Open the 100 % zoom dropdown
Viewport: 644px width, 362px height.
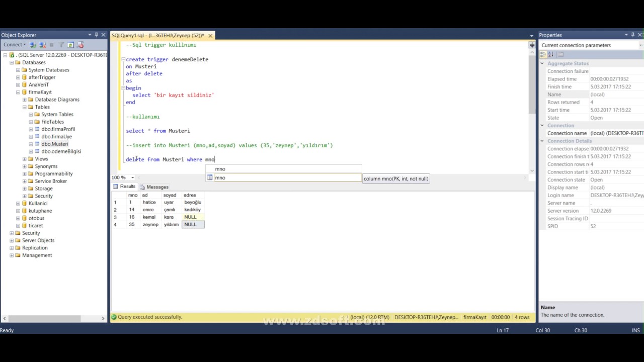[x=133, y=177]
